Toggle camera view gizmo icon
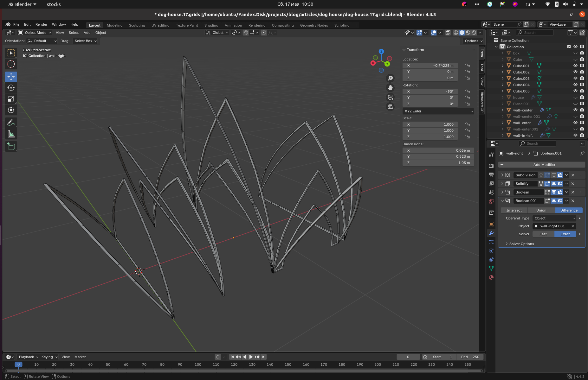This screenshot has height=380, width=588. [x=390, y=97]
